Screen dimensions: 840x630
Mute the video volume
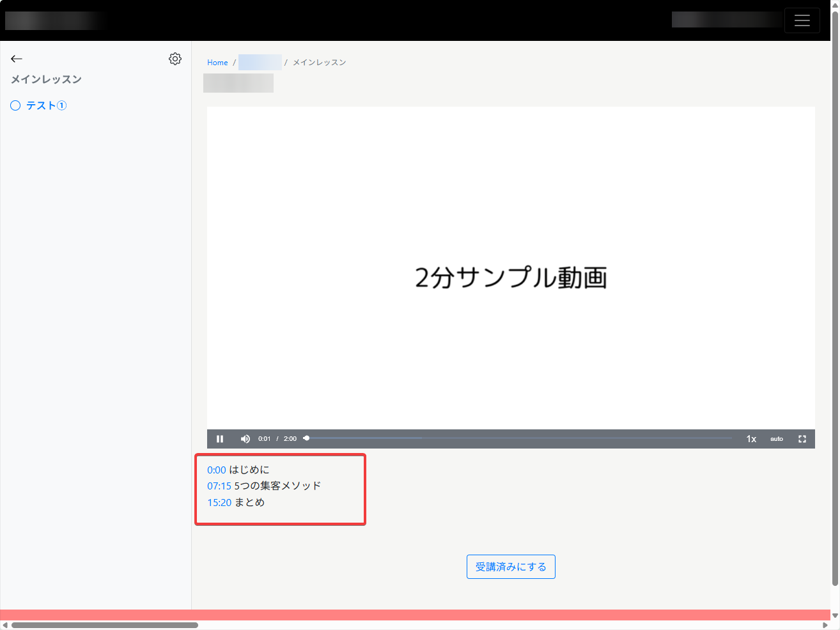[x=245, y=439]
